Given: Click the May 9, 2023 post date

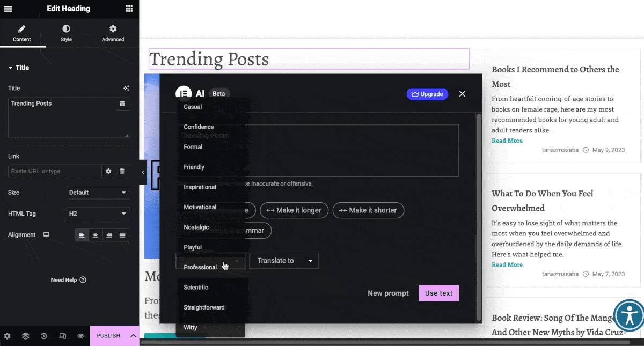Looking at the screenshot, I should point(609,150).
